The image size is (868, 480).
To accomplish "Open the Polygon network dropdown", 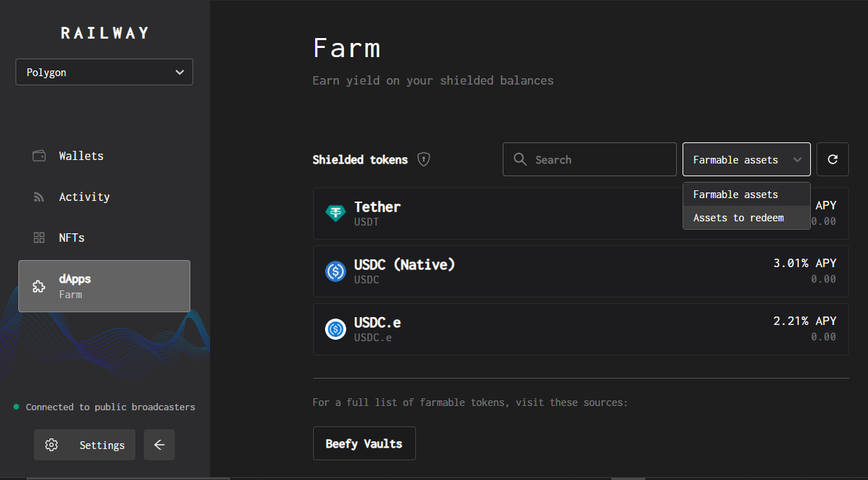I will tap(104, 72).
